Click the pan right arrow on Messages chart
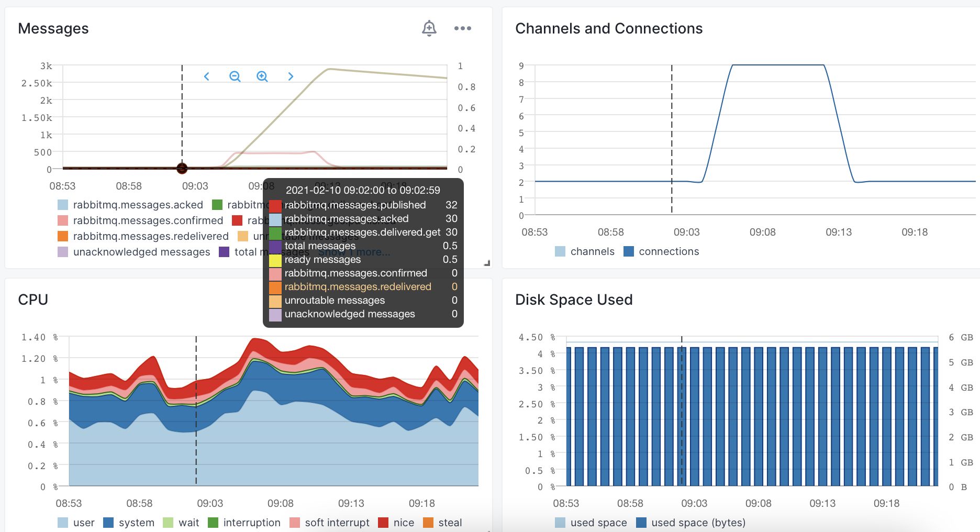This screenshot has height=532, width=980. click(291, 76)
